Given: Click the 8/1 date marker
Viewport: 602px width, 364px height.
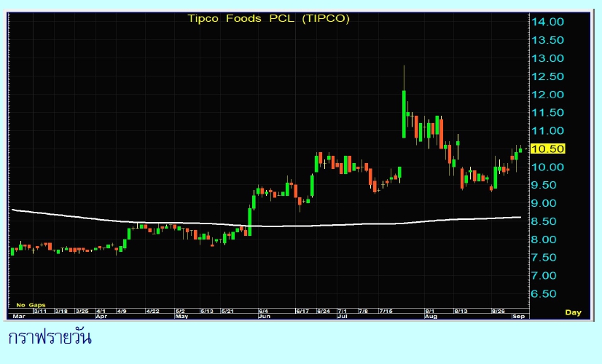Looking at the screenshot, I should pyautogui.click(x=429, y=311).
